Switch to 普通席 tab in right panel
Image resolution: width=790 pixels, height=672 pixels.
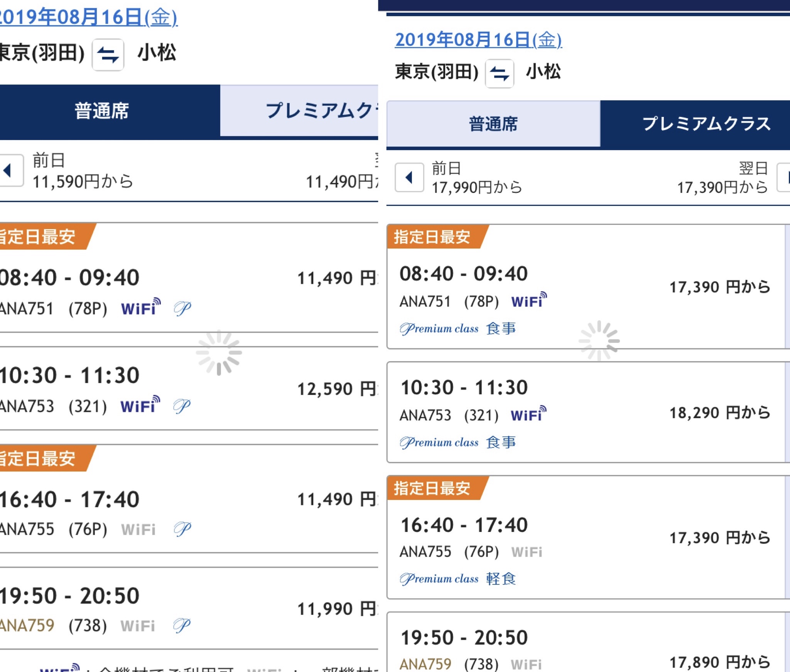(493, 124)
